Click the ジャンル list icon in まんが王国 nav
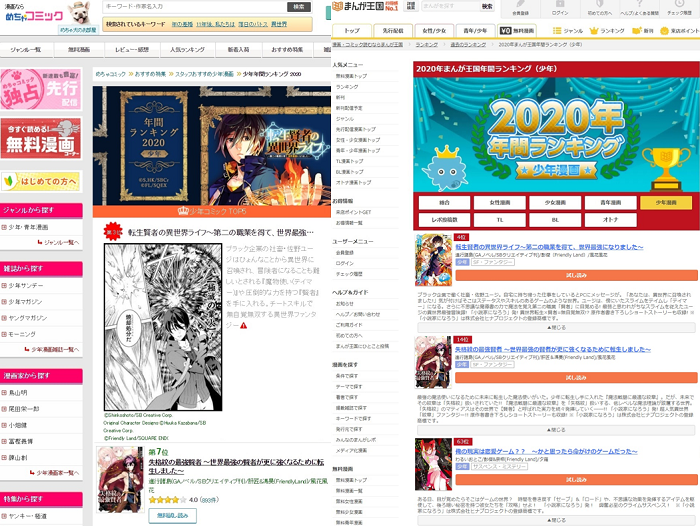 click(557, 31)
